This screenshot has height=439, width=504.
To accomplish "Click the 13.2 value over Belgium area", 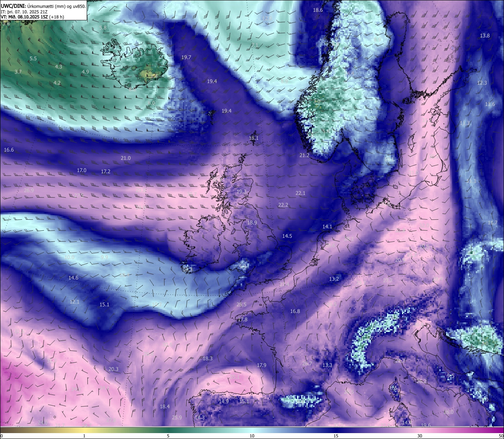I will 334,279.
